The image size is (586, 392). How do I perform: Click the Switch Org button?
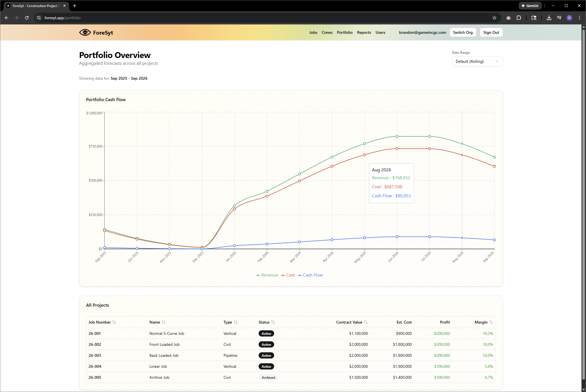(x=463, y=32)
